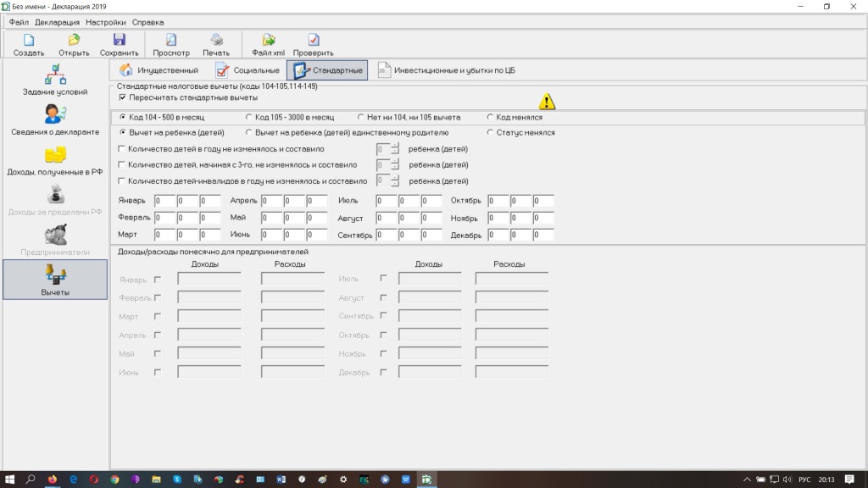Uncheck Пересчитать стандартные вычеты checkbox
The image size is (868, 488).
(x=123, y=98)
